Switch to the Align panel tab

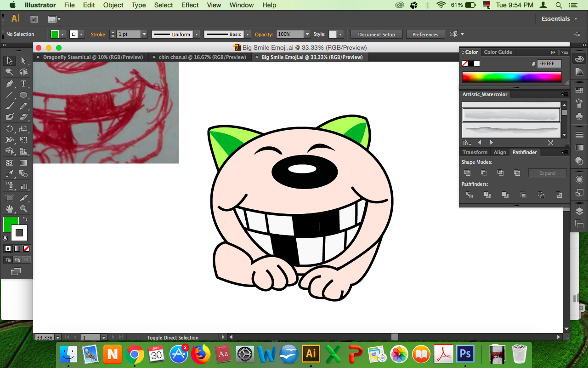click(500, 153)
